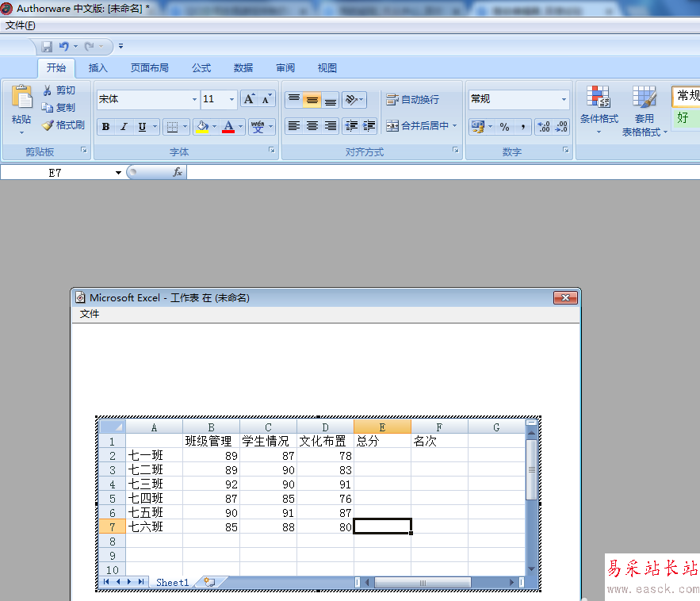Switch to the 公式 (Formulas) tab
The image size is (700, 601).
pos(201,68)
